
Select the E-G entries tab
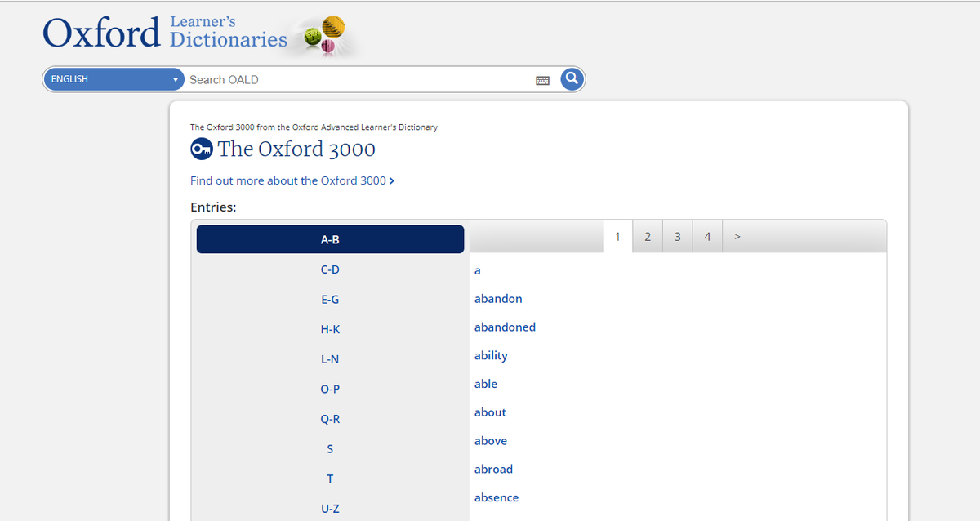[330, 300]
